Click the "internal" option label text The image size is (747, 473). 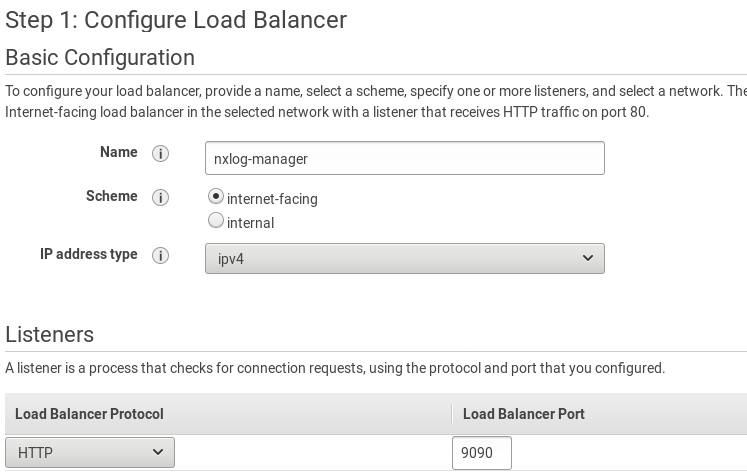(x=250, y=223)
